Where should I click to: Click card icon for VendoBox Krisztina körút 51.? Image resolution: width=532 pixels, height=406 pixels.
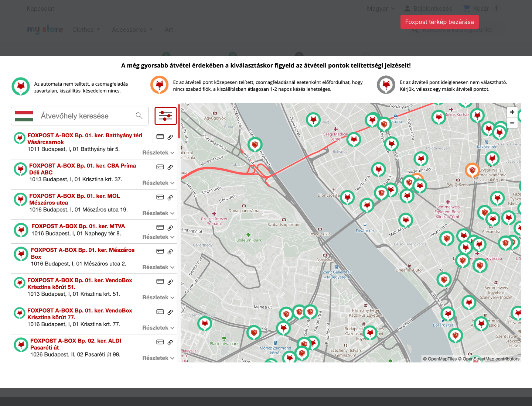pos(160,282)
